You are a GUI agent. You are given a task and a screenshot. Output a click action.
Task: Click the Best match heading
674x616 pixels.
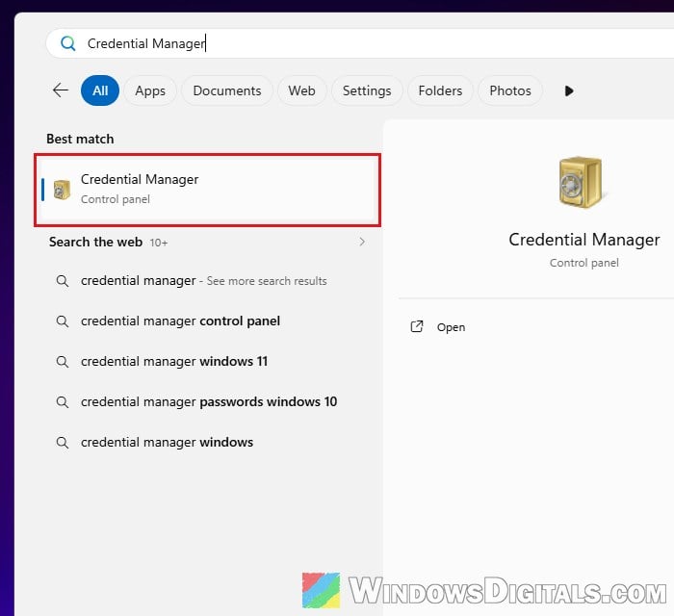point(80,139)
